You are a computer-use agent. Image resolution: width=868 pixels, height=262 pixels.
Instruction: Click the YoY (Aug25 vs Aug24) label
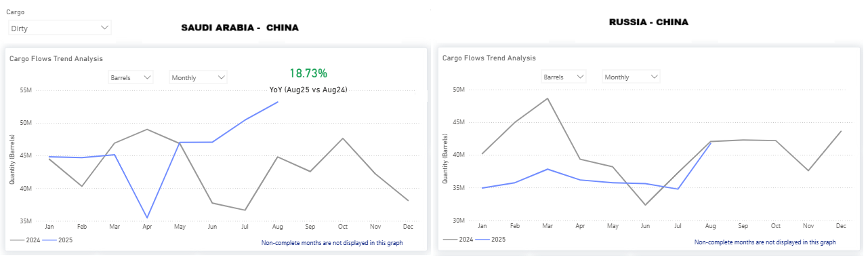(308, 90)
